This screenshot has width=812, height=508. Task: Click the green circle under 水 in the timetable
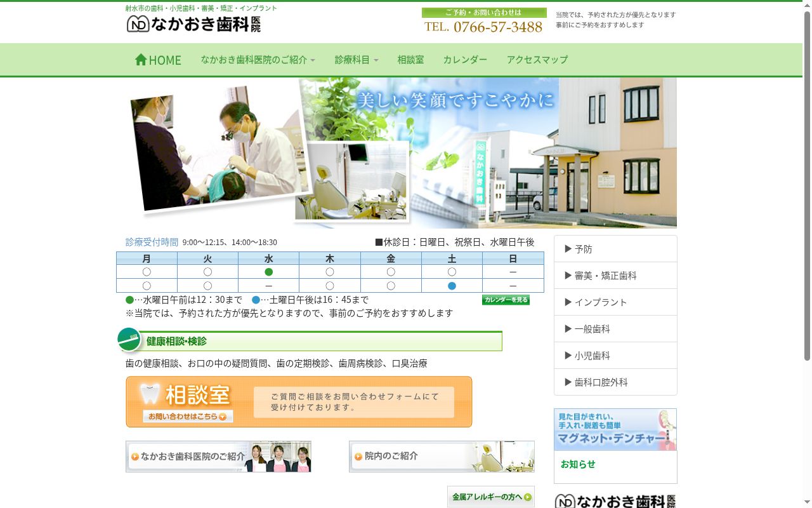[x=269, y=272]
